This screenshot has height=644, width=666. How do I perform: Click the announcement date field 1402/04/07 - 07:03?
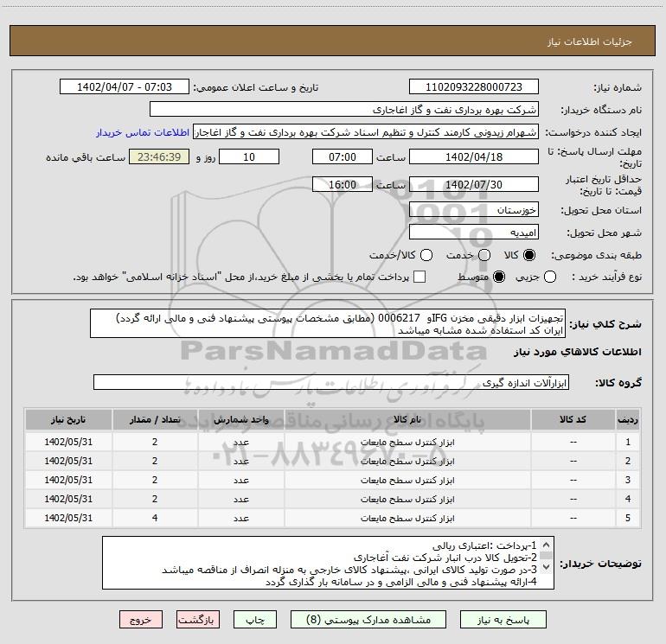click(125, 86)
